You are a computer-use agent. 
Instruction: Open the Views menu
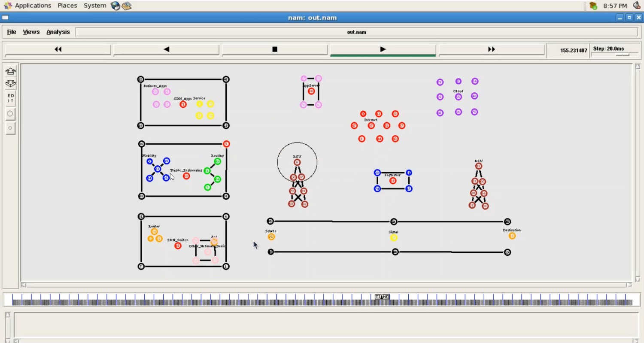[31, 32]
